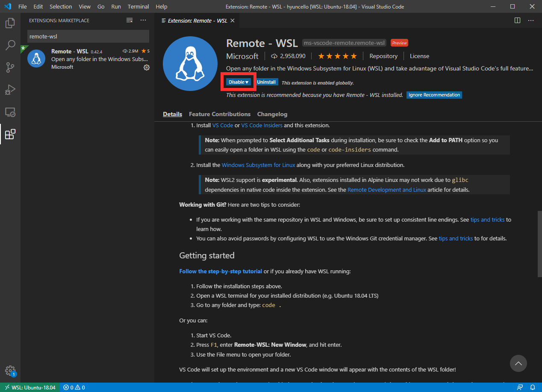Click the five-star rating of the extension
Viewport: 542px width, 392px height.
(x=337, y=56)
